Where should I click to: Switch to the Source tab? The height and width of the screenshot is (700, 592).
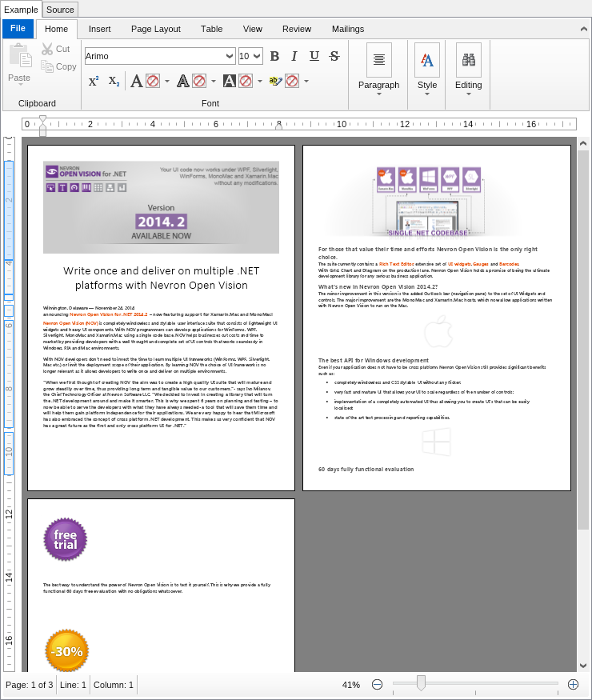(x=60, y=10)
